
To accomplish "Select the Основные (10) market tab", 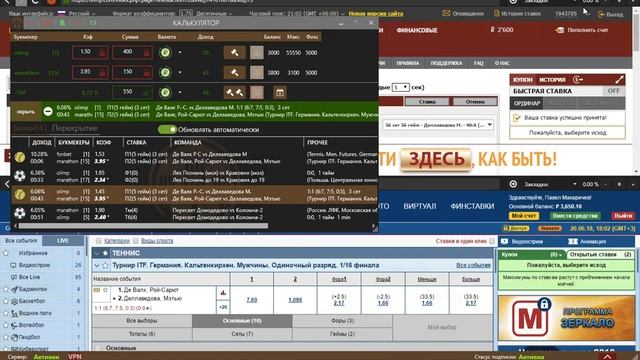I will (242, 321).
